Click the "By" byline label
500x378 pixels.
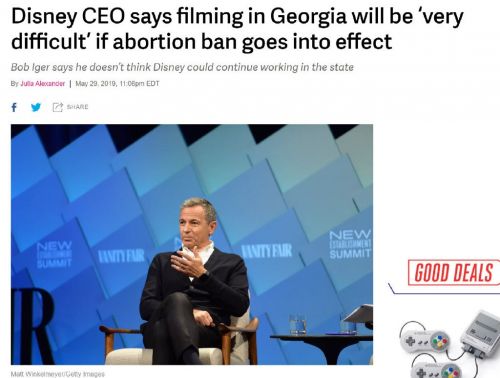pos(14,83)
